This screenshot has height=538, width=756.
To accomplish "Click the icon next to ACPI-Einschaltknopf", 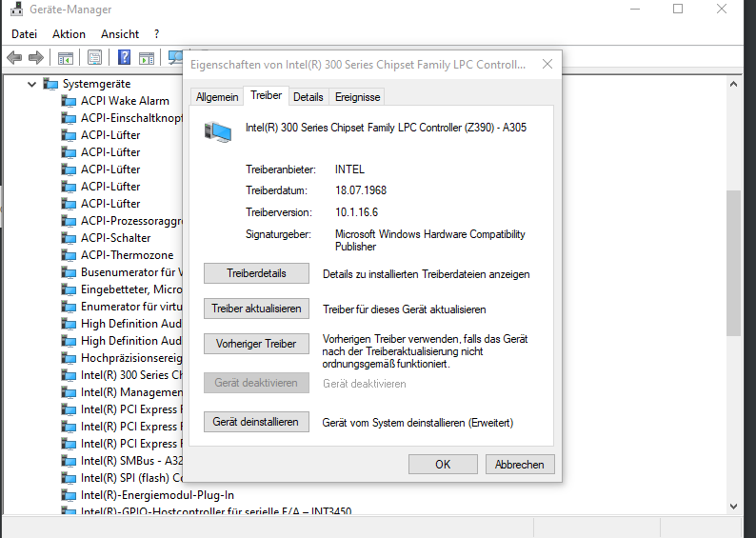I will pyautogui.click(x=69, y=118).
